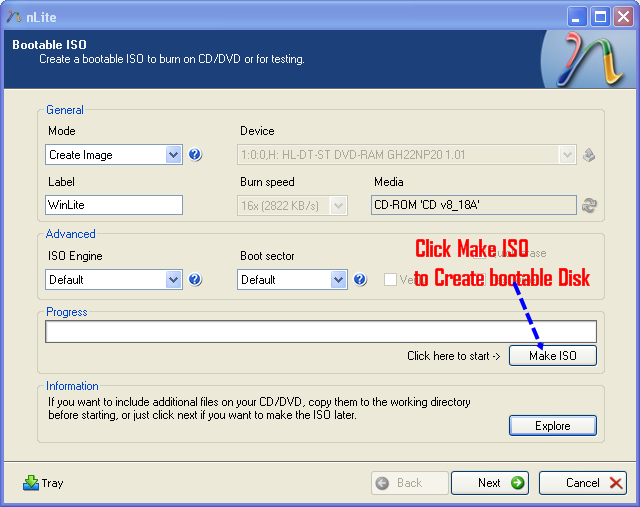Click the Media field reading CD-ROM 'CD v8_18A'

pos(473,205)
